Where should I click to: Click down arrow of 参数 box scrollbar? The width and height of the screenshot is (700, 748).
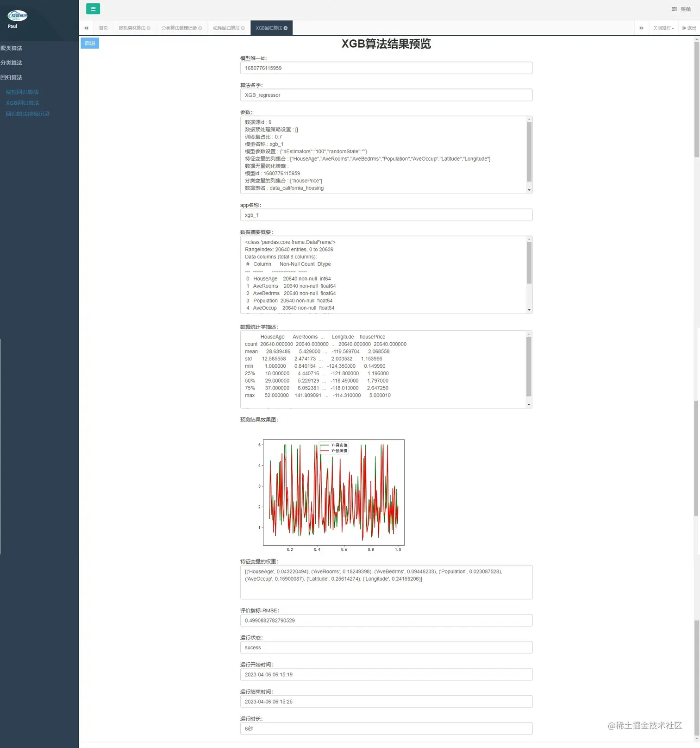pyautogui.click(x=529, y=190)
